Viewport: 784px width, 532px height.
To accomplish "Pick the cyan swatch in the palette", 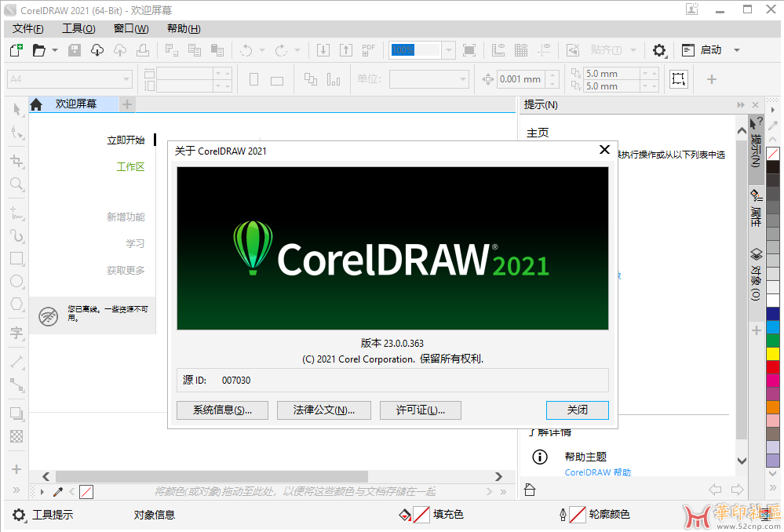I will click(773, 327).
